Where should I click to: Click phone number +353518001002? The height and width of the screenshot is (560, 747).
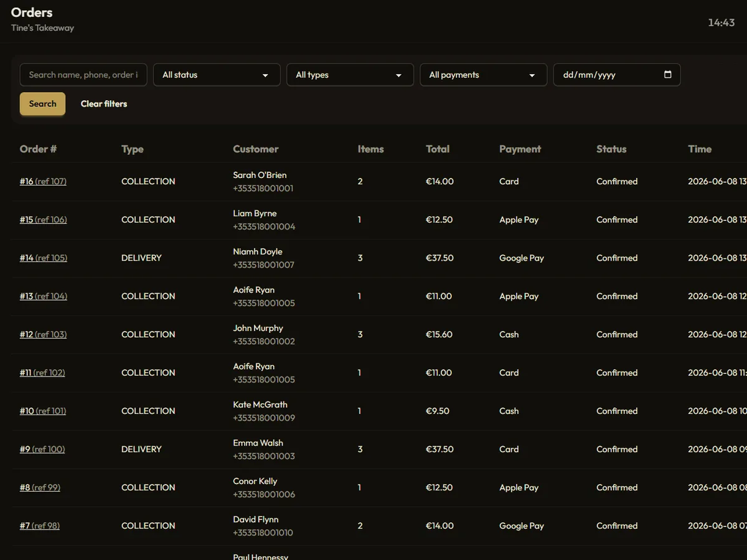pyautogui.click(x=264, y=342)
